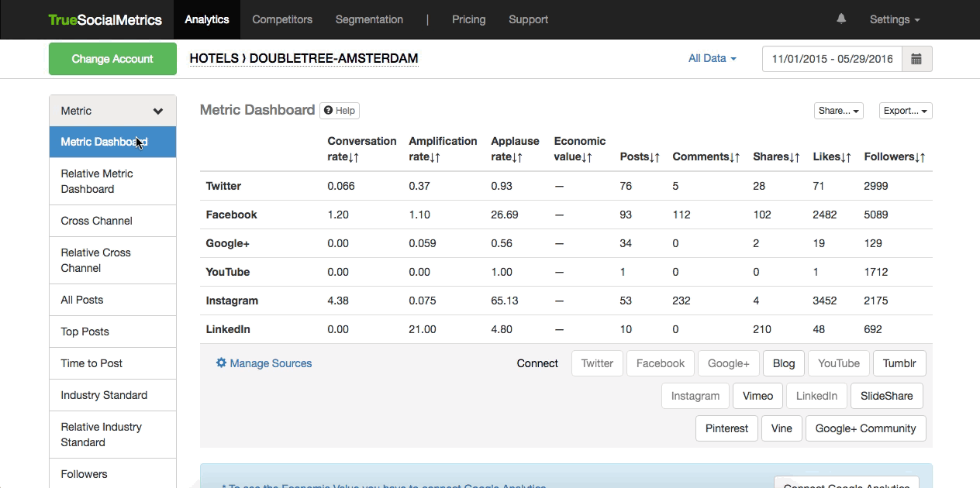Expand the Metric sidebar chevron

pyautogui.click(x=158, y=112)
